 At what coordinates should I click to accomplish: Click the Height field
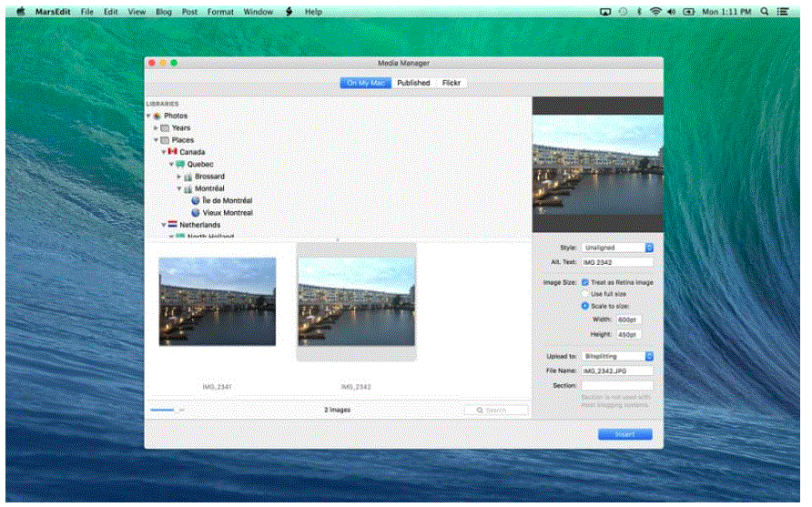pyautogui.click(x=629, y=335)
